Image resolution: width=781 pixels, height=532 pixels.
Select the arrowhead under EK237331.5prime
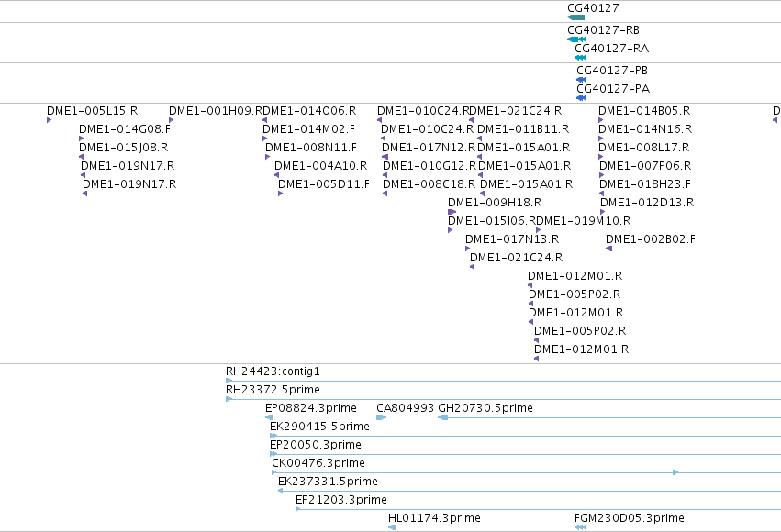tap(281, 491)
